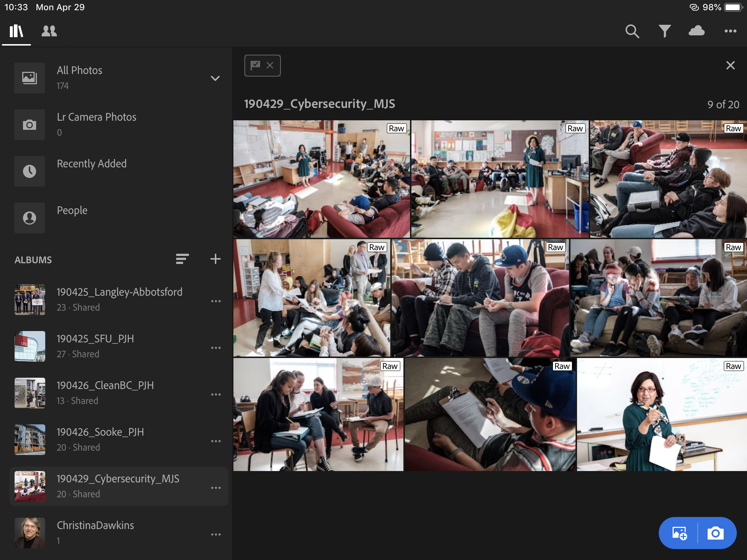Create a new album with plus icon
Screen dimensions: 747x560
coord(215,259)
